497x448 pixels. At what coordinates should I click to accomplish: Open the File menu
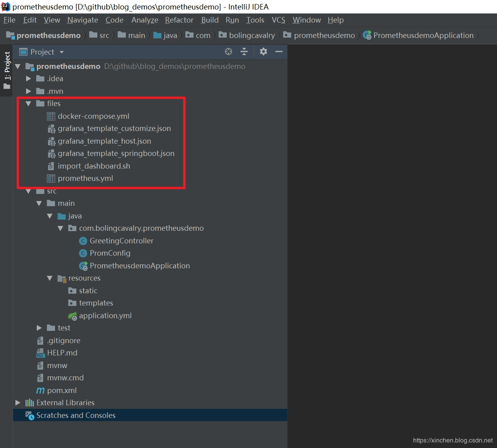click(9, 20)
